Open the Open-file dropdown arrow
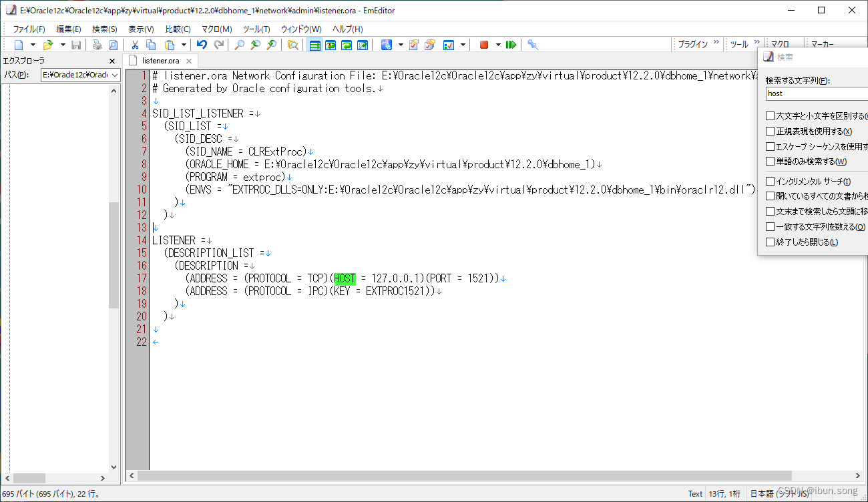The height and width of the screenshot is (502, 868). click(63, 45)
